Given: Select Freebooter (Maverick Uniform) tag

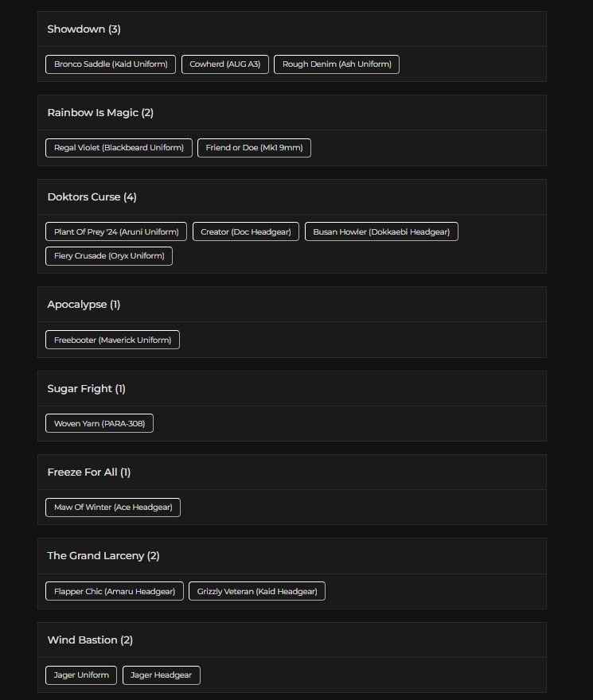Looking at the screenshot, I should 112,340.
